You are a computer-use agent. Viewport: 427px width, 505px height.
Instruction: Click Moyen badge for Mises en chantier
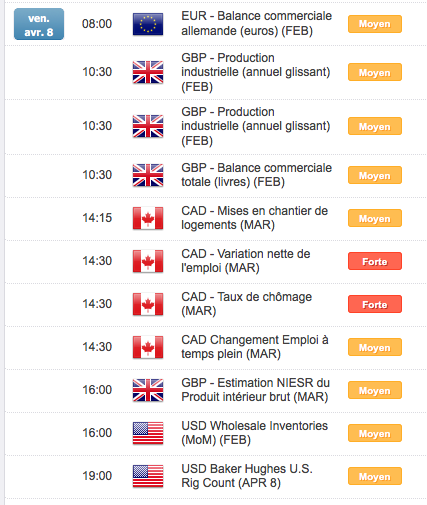coord(375,218)
